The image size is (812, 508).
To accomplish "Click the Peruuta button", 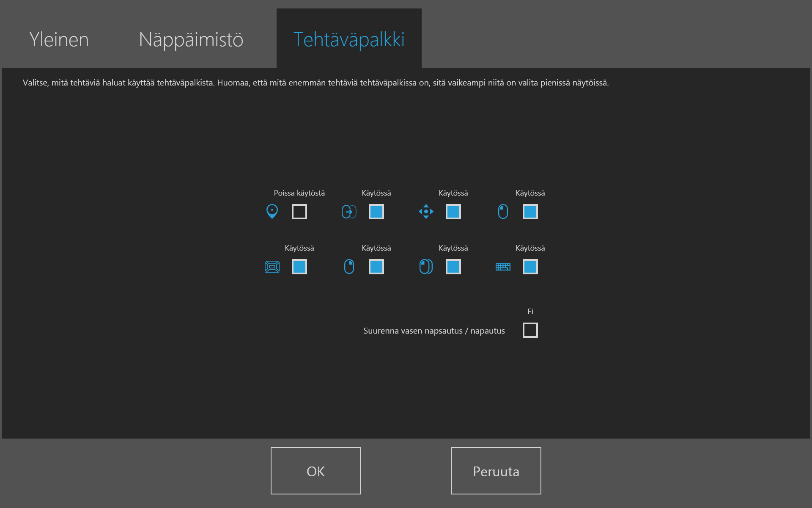I will pos(496,471).
